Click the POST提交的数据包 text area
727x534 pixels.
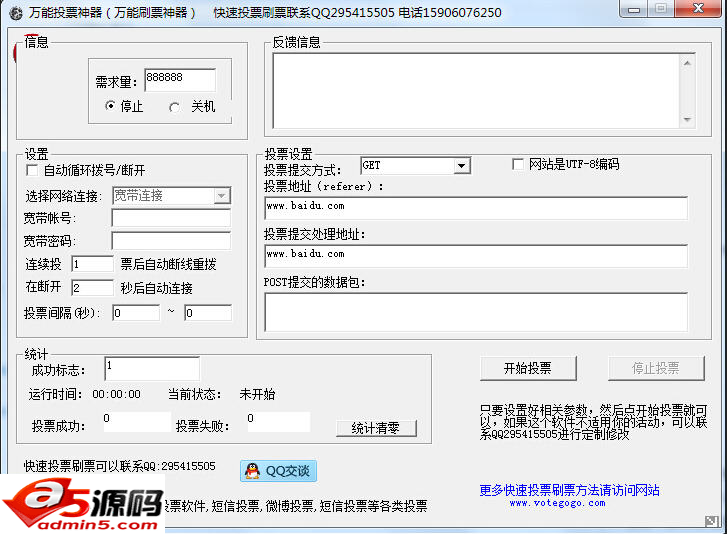(476, 312)
